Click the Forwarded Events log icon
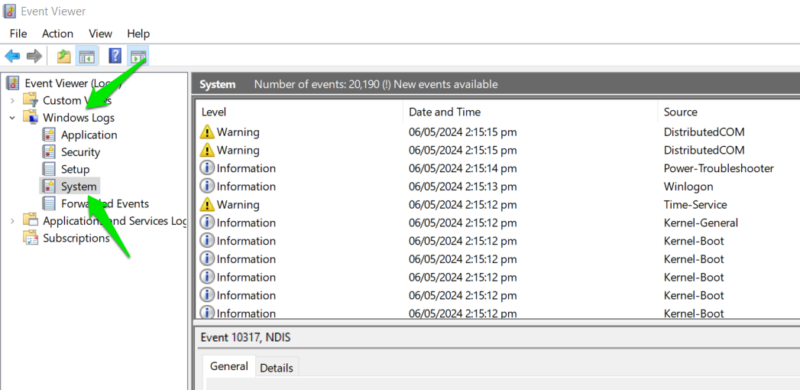This screenshot has height=390, width=800. tap(49, 204)
